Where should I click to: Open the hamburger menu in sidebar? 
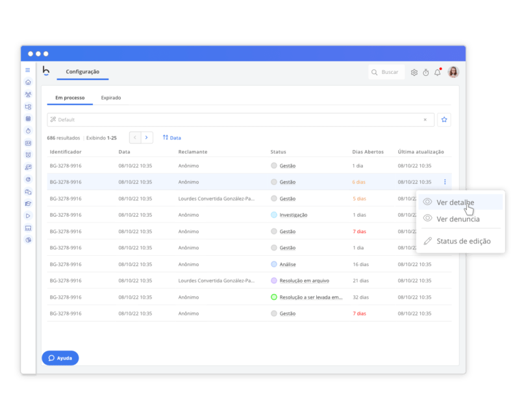[x=28, y=70]
